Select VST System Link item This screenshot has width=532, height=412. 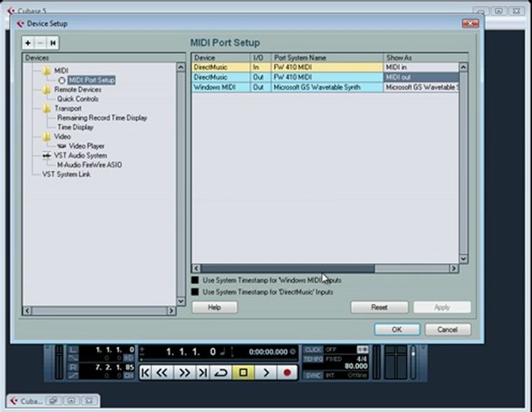[x=66, y=174]
